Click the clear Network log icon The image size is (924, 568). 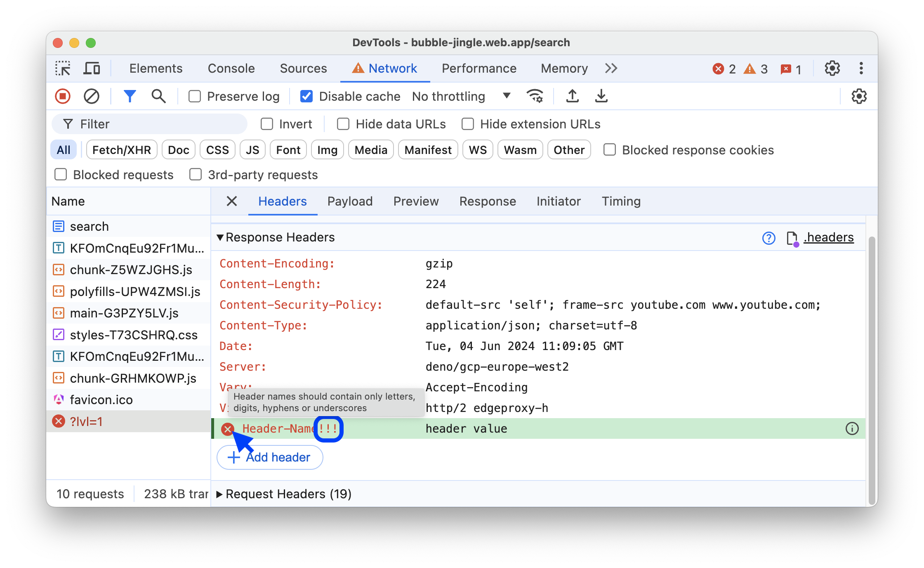click(90, 97)
